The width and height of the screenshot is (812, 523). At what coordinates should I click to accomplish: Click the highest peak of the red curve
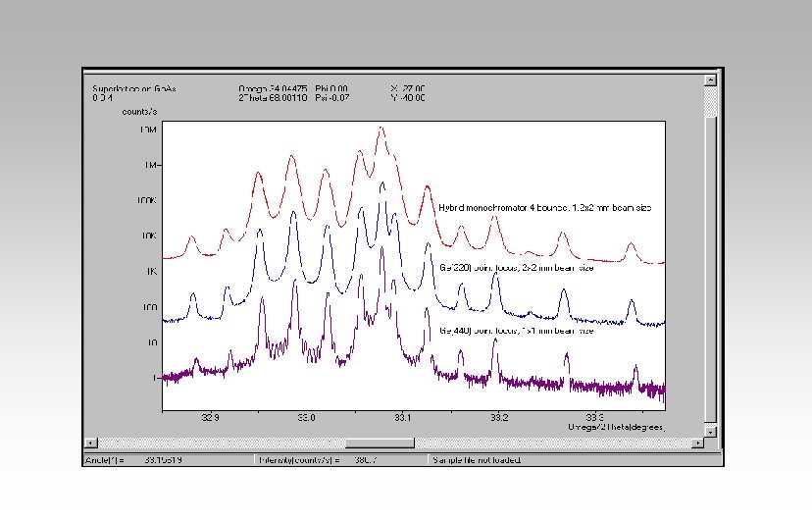(x=381, y=128)
